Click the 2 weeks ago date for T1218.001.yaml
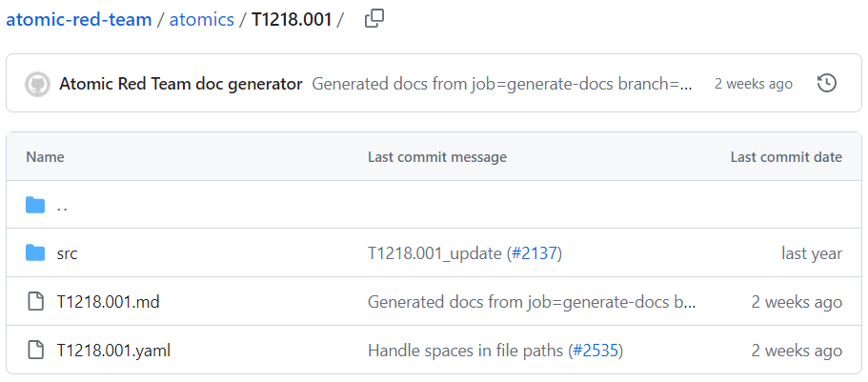 (797, 351)
